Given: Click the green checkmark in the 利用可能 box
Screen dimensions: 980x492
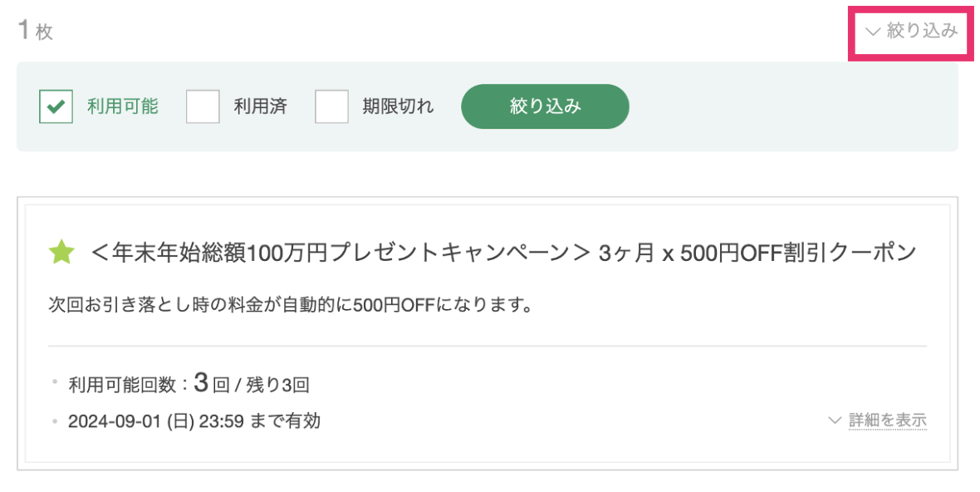Looking at the screenshot, I should (56, 107).
